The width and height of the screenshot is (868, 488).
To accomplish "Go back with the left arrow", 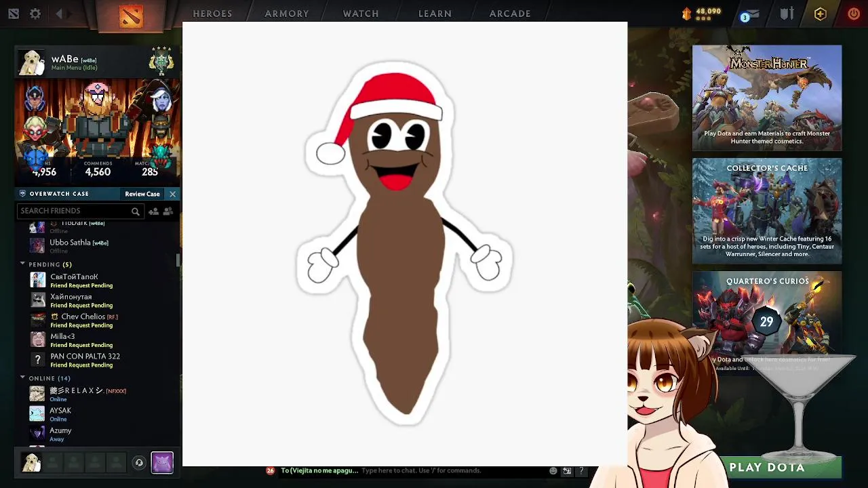I will click(x=60, y=14).
